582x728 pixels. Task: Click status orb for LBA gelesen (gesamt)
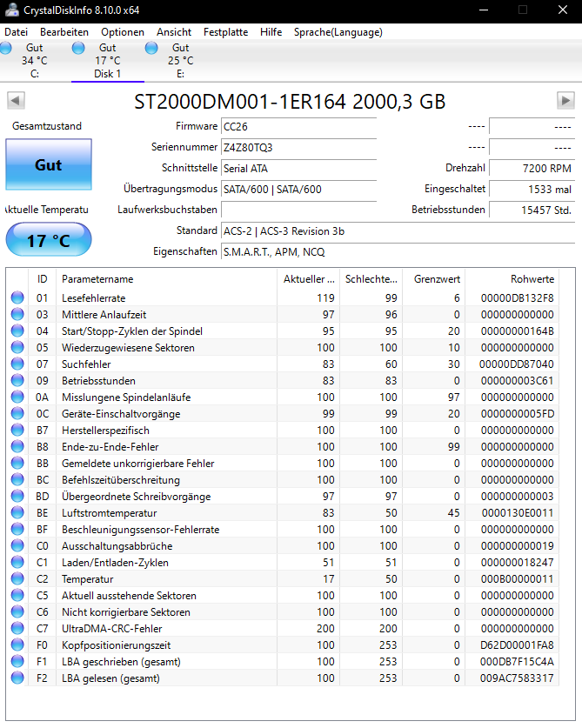click(x=17, y=678)
